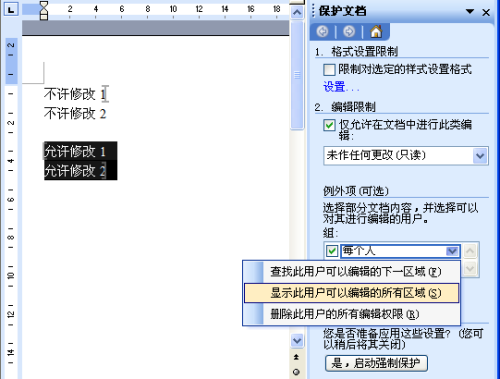Click highlighted text 允许修改 1

75,152
